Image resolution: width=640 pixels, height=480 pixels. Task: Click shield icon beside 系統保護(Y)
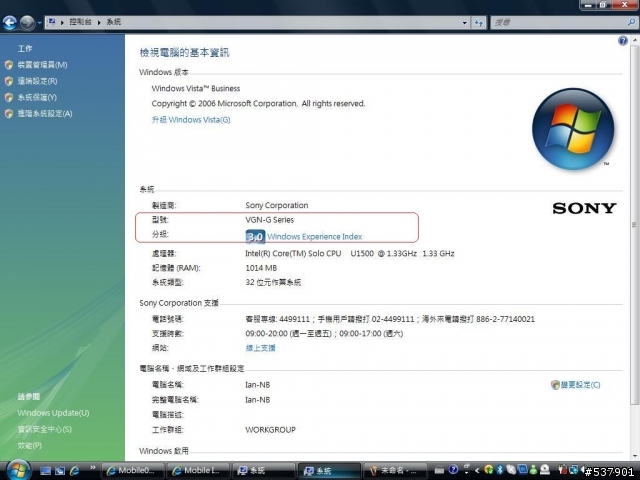click(x=9, y=98)
